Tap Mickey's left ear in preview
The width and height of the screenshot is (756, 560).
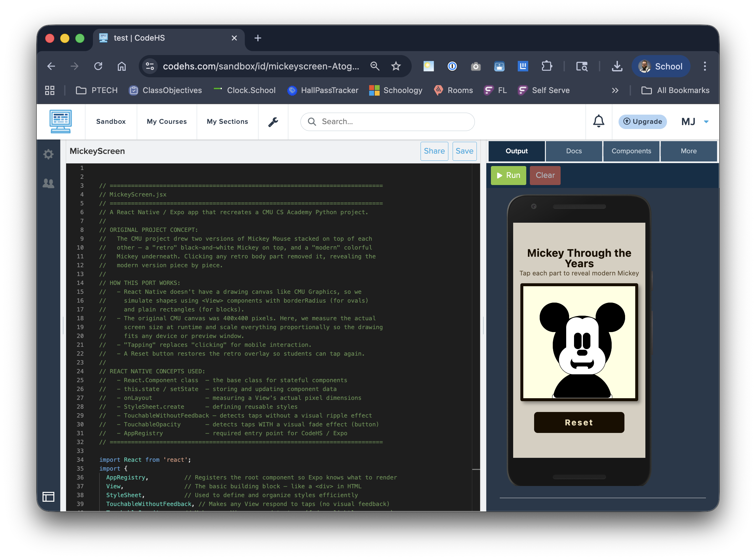point(553,317)
